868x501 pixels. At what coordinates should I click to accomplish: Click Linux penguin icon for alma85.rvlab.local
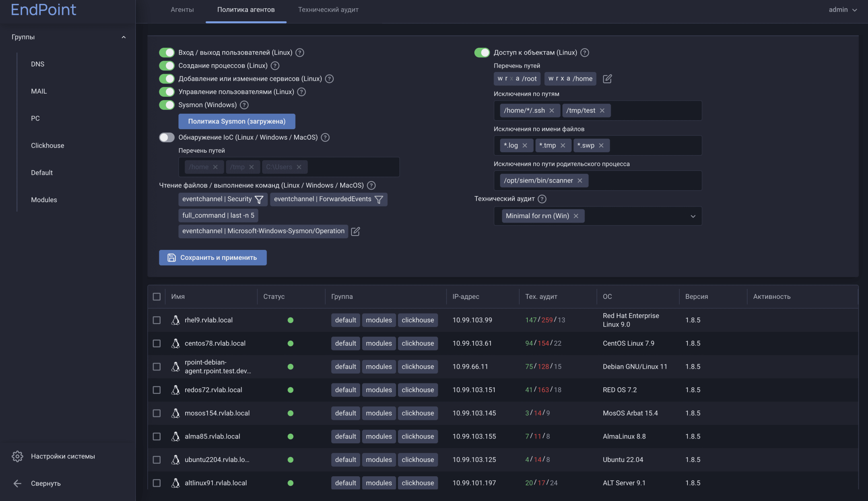pyautogui.click(x=175, y=436)
